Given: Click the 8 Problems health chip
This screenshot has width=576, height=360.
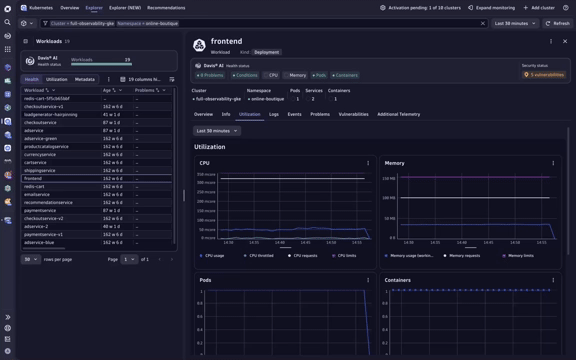Looking at the screenshot, I should point(210,75).
